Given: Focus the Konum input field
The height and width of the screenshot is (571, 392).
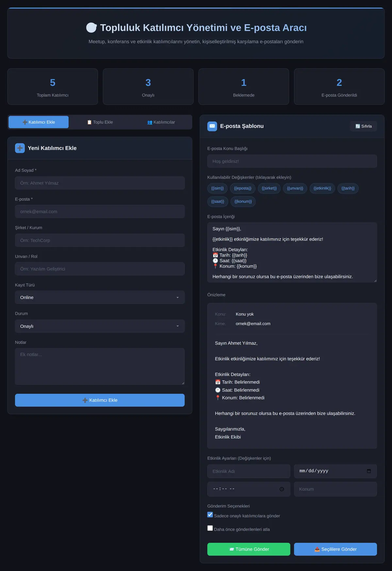Looking at the screenshot, I should coord(335,489).
